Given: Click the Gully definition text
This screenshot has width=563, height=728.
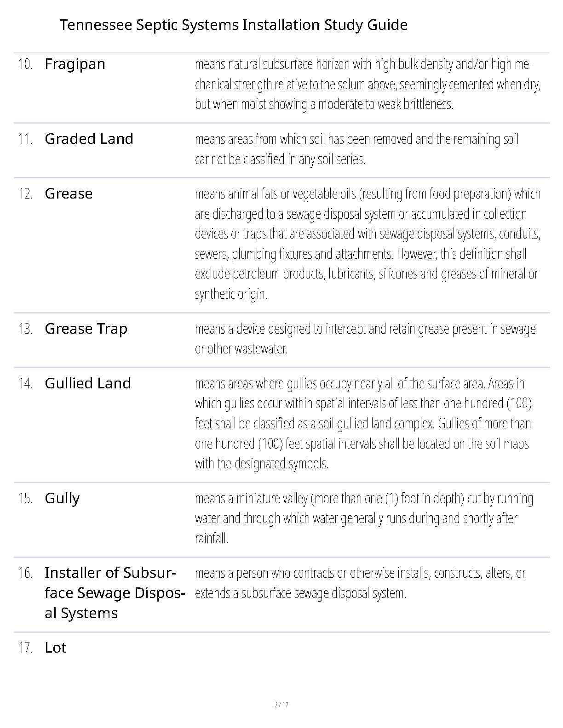Looking at the screenshot, I should coord(363,518).
